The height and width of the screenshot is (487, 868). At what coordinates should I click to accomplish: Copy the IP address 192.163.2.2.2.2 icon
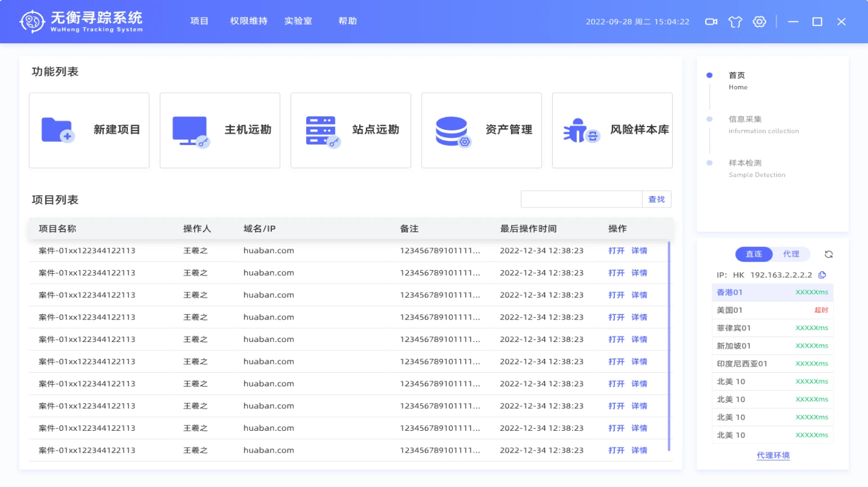tap(822, 275)
